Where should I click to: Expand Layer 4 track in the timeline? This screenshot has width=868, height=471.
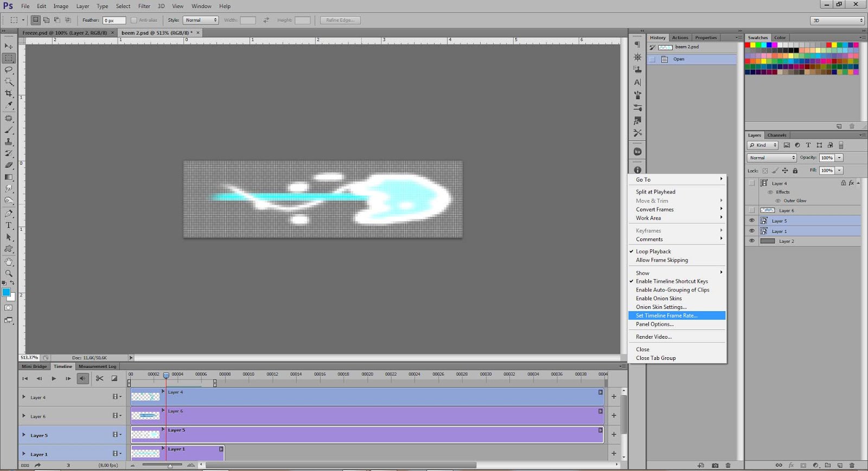24,397
